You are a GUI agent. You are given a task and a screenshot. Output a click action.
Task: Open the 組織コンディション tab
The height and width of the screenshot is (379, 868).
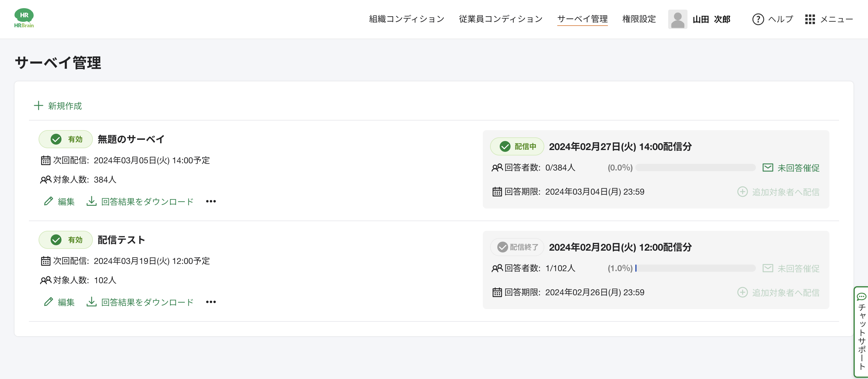coord(406,19)
